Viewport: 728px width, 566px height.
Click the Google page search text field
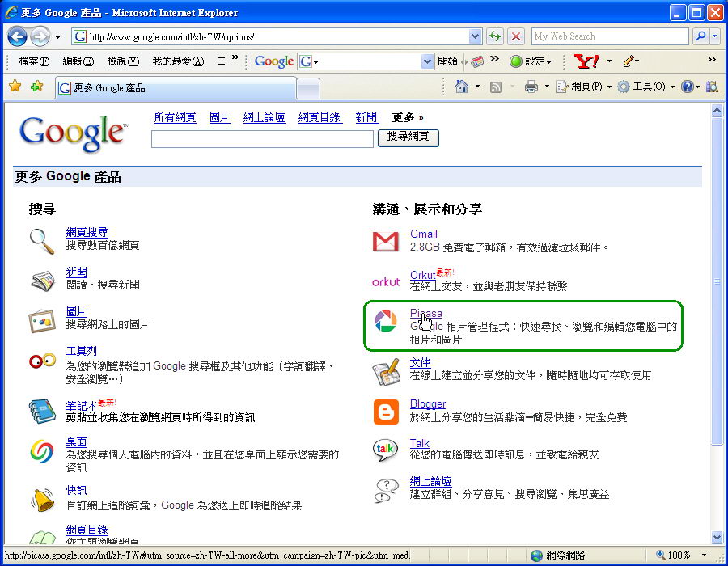(262, 139)
